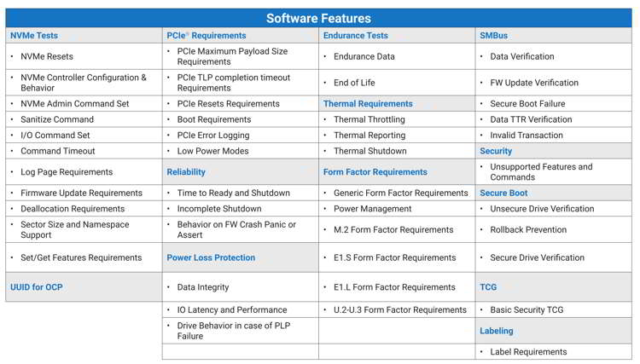Viewport: 640px width, 364px height.
Task: Select IO Latency and Performance item
Action: click(232, 309)
